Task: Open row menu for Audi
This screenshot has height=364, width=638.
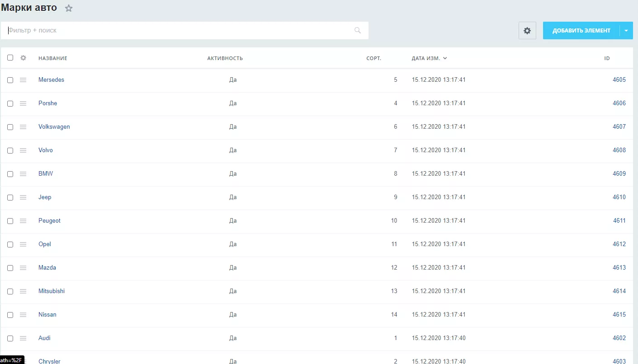Action: (x=23, y=338)
